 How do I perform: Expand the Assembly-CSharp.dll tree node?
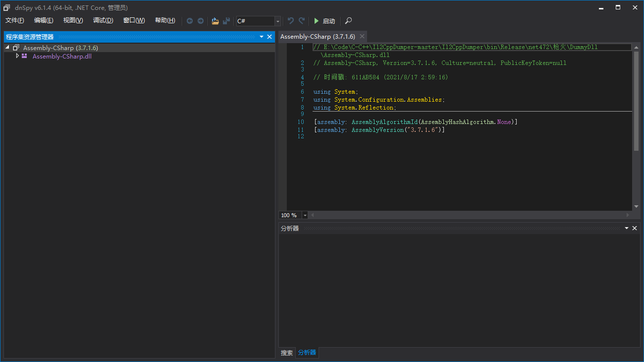[17, 56]
